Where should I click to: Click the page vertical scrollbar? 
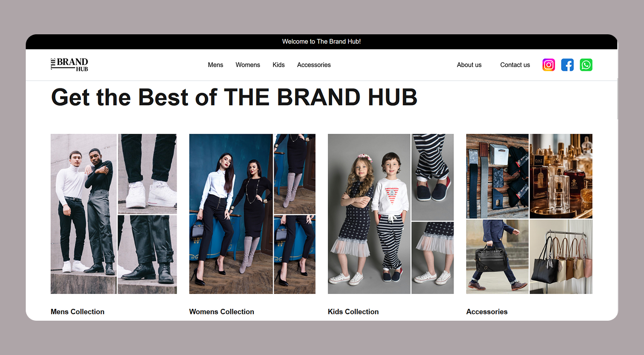pyautogui.click(x=617, y=99)
